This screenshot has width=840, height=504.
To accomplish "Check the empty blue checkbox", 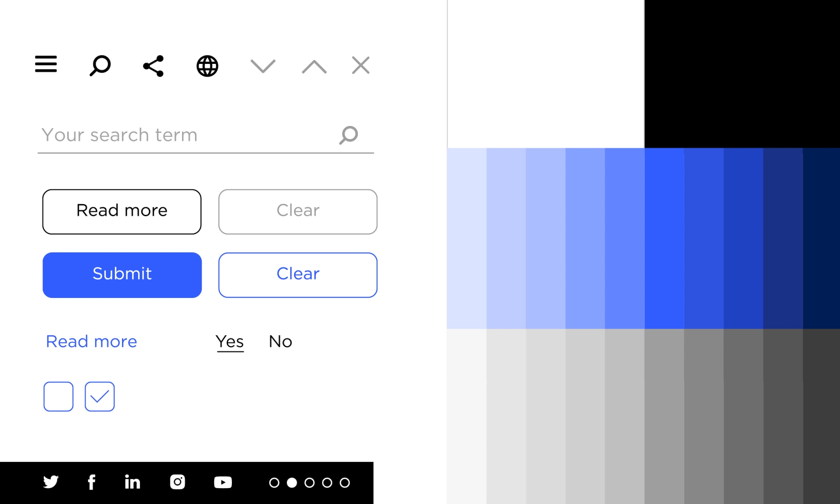I will tap(58, 396).
